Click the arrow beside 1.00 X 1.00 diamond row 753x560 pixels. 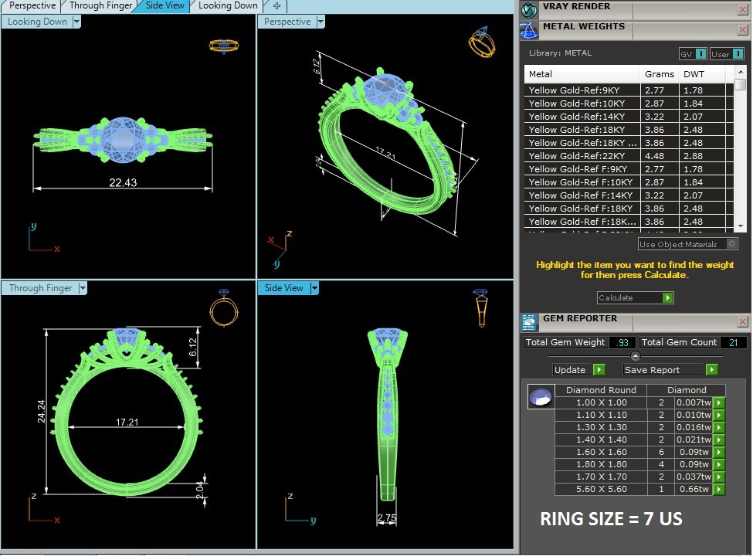[x=719, y=402]
